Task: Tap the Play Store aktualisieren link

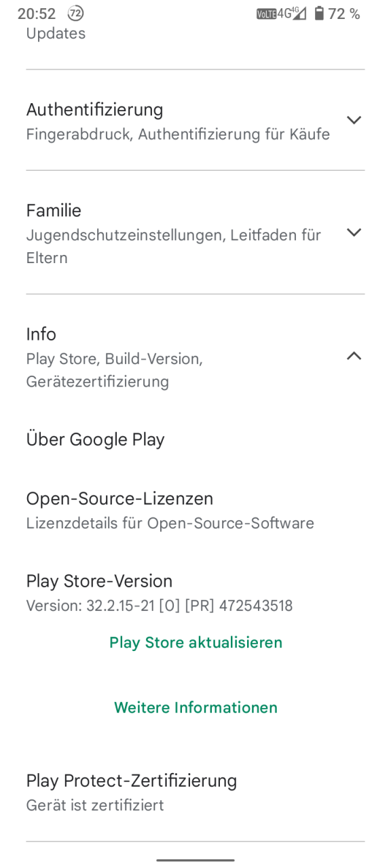Action: [195, 642]
